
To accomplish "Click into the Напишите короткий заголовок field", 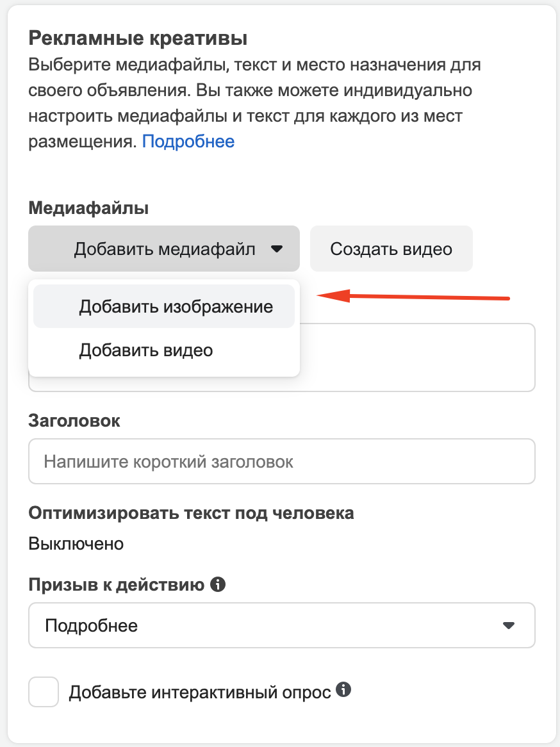I will click(x=282, y=462).
